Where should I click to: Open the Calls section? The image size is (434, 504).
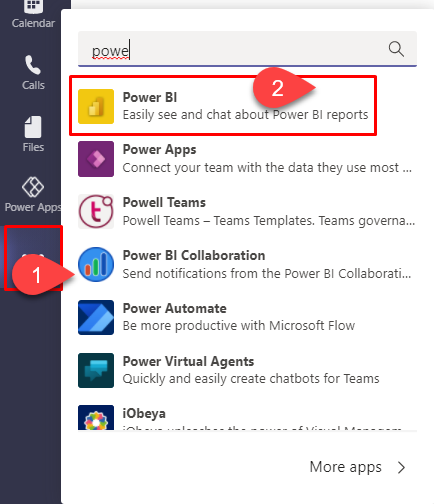pos(33,73)
